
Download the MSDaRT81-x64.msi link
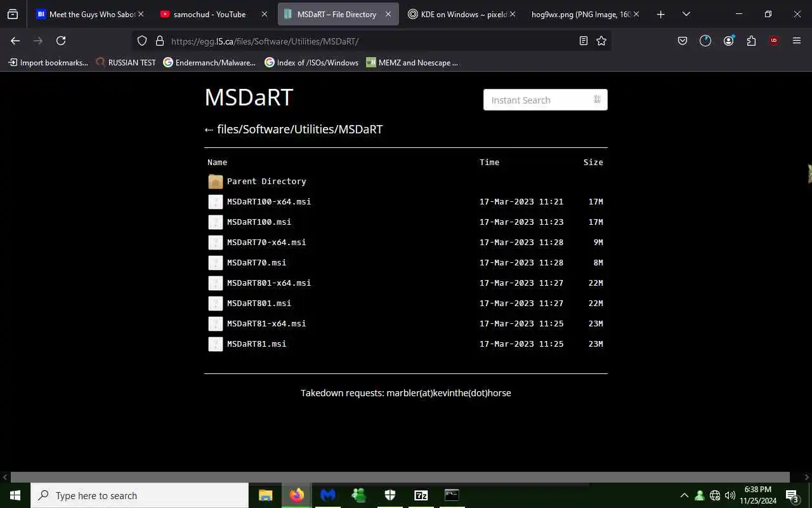click(266, 324)
